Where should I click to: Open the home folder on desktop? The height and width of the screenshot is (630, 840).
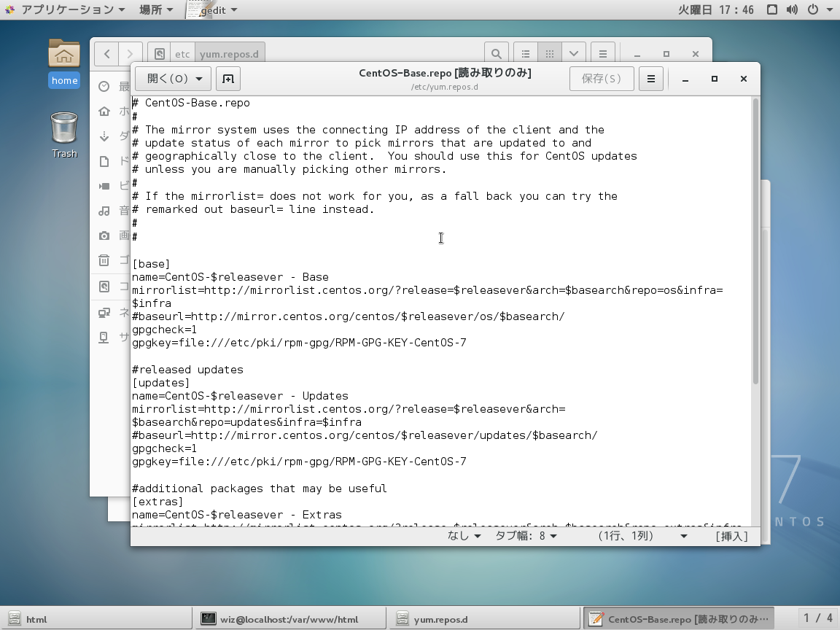63,63
